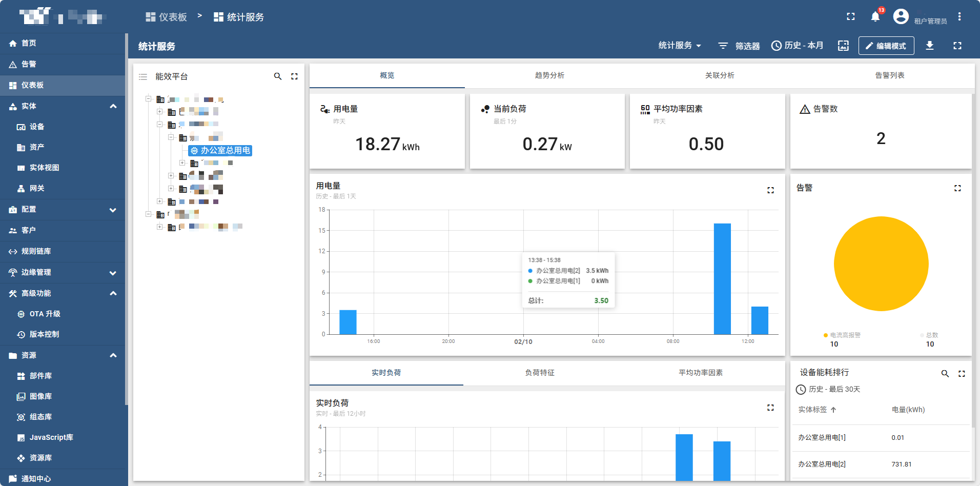
Task: Open the user account avatar
Action: click(901, 16)
